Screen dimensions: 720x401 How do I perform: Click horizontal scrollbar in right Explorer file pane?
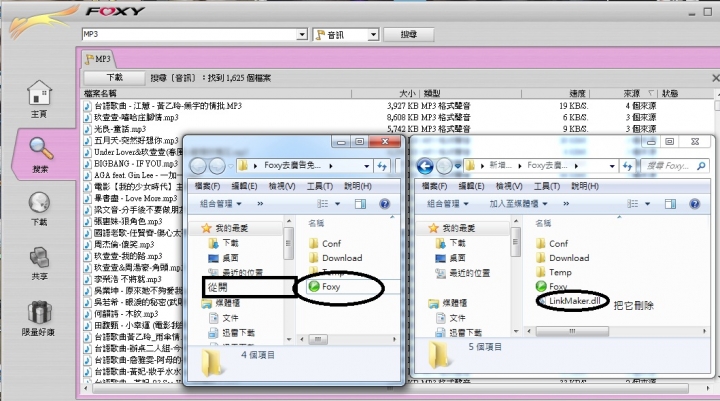pyautogui.click(x=572, y=331)
